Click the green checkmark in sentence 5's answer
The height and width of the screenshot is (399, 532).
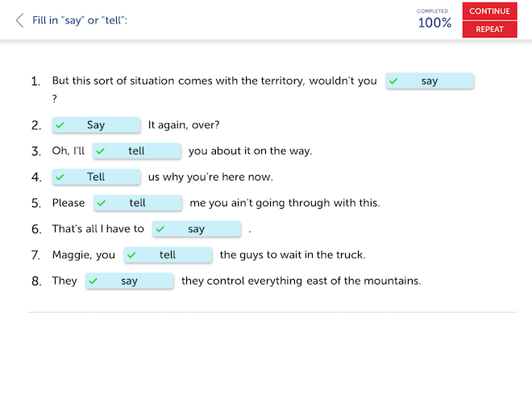click(102, 203)
